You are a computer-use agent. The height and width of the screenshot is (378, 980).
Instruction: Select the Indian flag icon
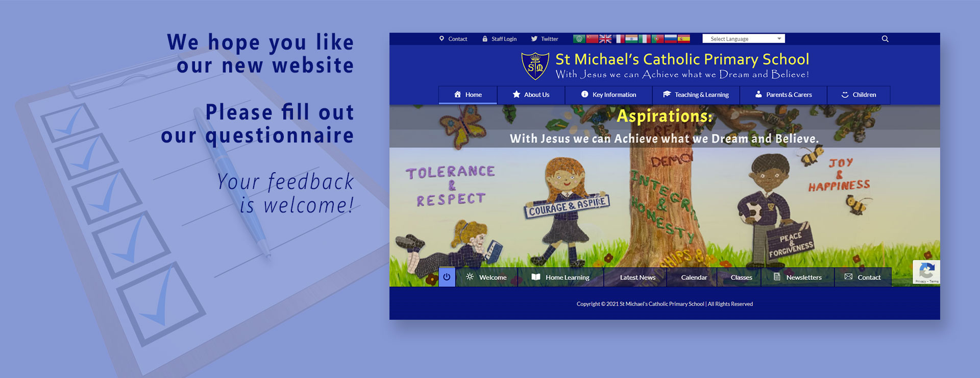coord(631,39)
